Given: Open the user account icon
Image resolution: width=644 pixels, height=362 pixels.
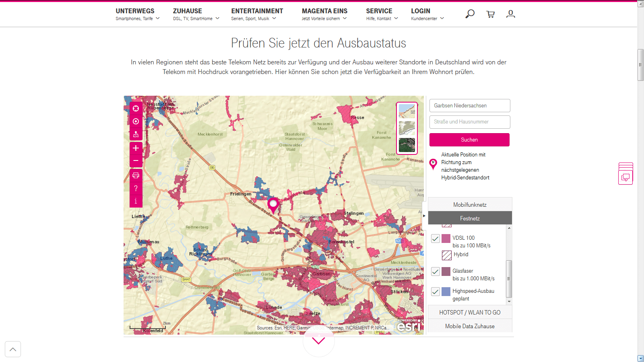Looking at the screenshot, I should 510,14.
